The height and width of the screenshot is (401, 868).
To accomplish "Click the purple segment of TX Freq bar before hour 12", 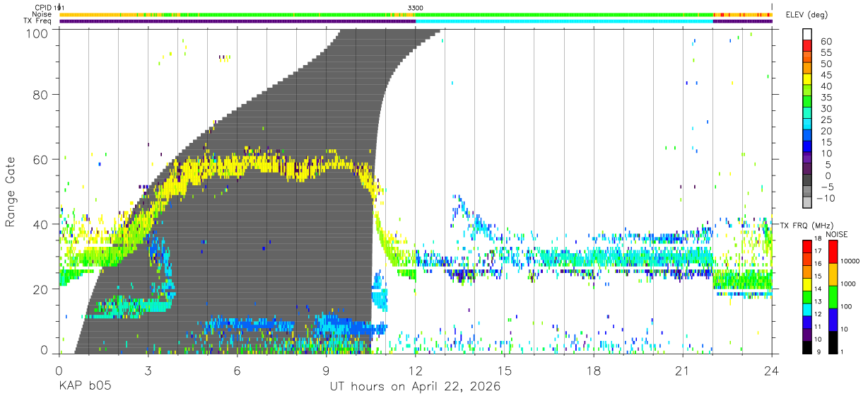I will click(x=237, y=21).
